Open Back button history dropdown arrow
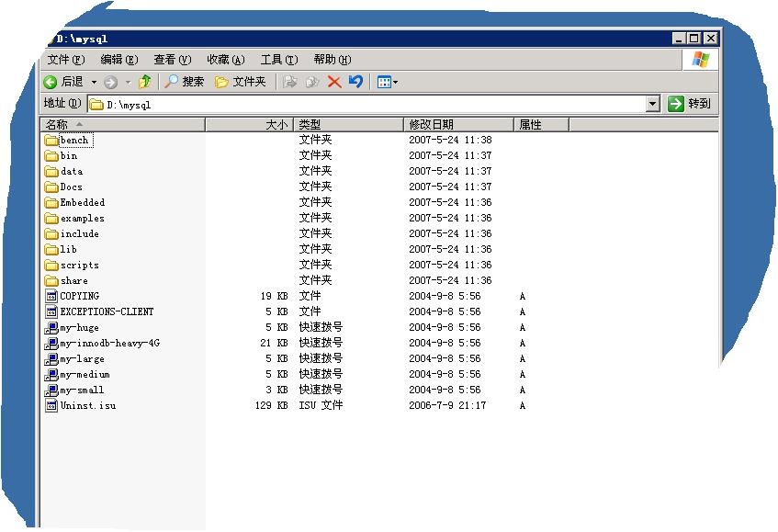 [x=94, y=83]
